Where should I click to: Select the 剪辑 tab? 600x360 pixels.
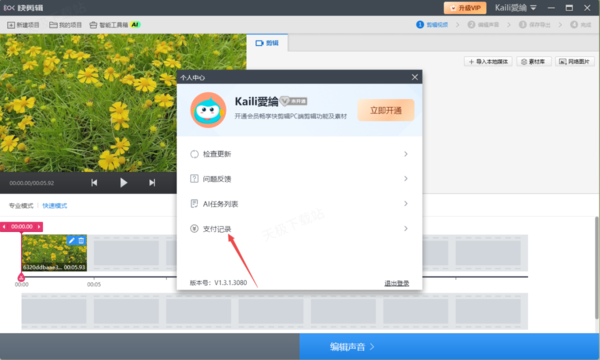267,43
